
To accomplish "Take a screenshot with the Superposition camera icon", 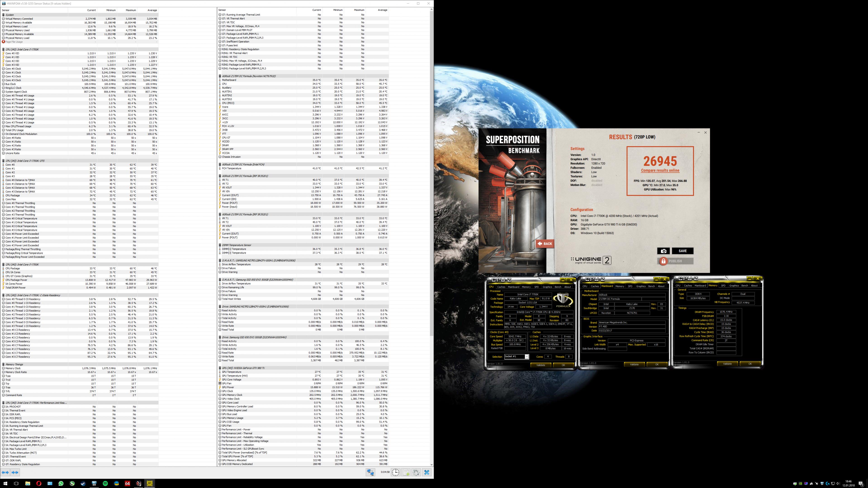I will [663, 251].
